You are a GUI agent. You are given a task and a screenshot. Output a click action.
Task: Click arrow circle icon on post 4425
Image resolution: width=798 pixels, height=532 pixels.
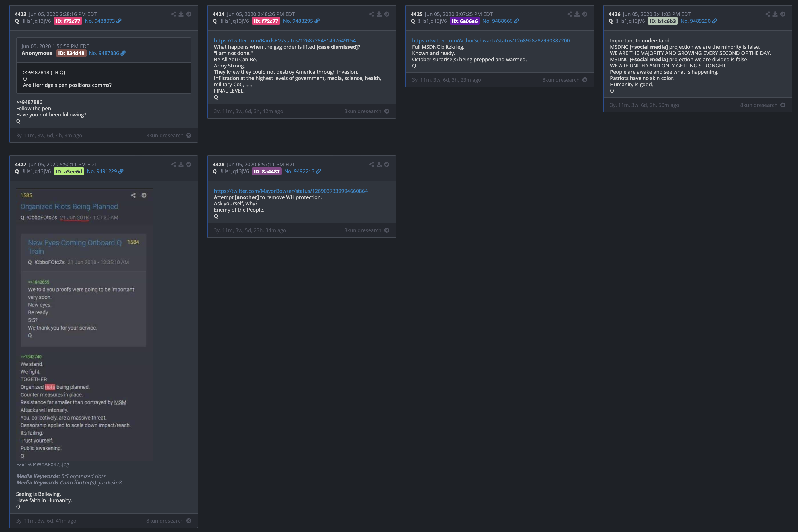(x=585, y=14)
